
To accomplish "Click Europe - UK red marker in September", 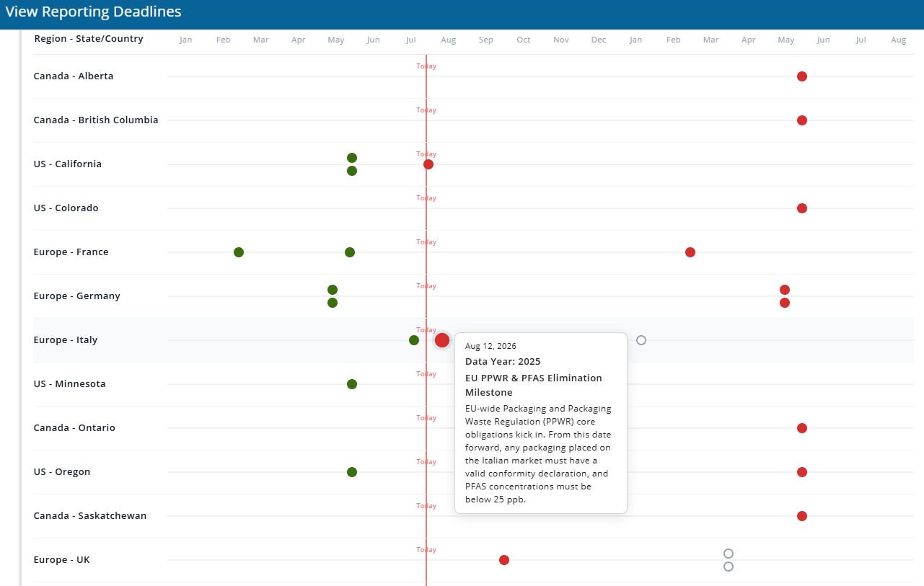I will click(504, 560).
